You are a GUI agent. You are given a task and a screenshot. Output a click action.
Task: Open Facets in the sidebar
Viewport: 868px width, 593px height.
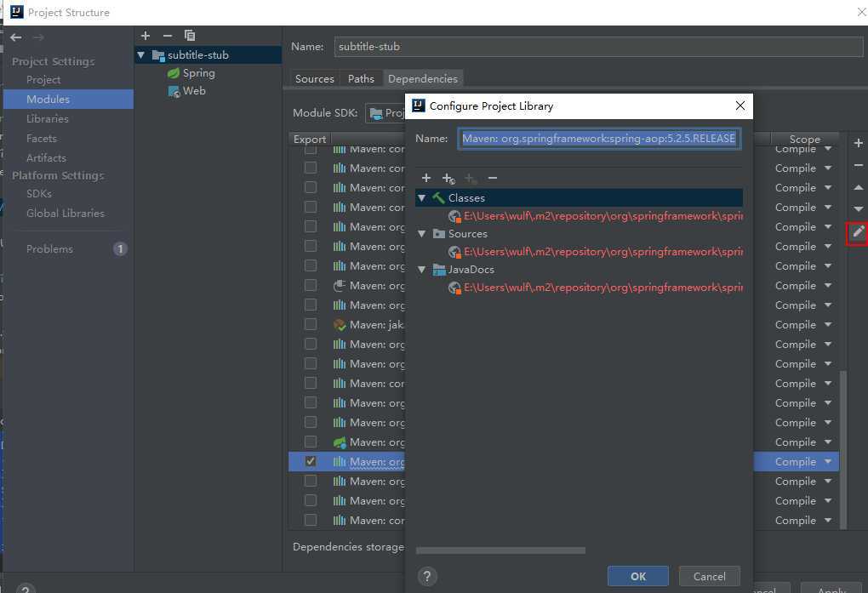pos(42,139)
